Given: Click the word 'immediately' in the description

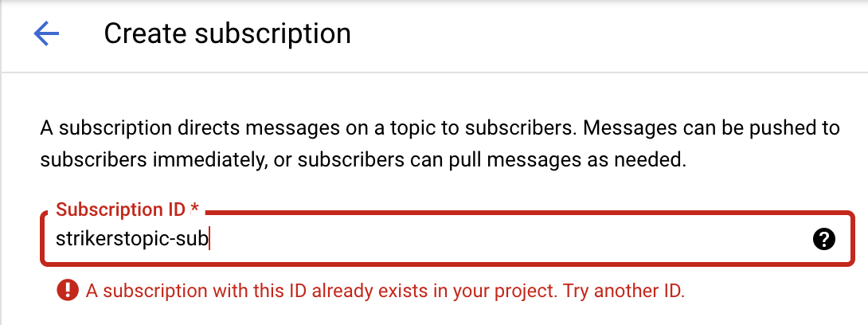Looking at the screenshot, I should point(201,159).
